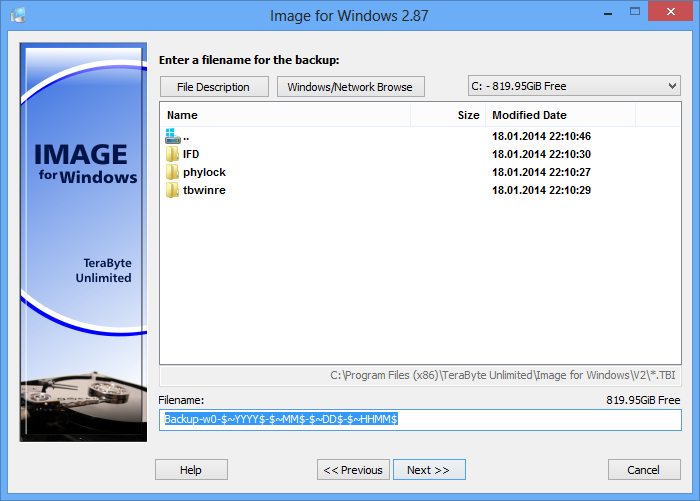Image resolution: width=700 pixels, height=501 pixels.
Task: Sort by Modified Date column header
Action: 560,115
